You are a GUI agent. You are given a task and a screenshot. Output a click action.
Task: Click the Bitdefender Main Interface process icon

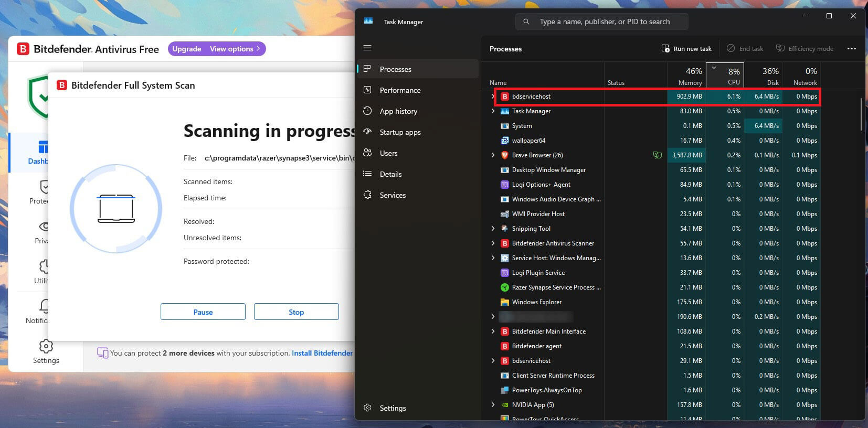point(504,331)
